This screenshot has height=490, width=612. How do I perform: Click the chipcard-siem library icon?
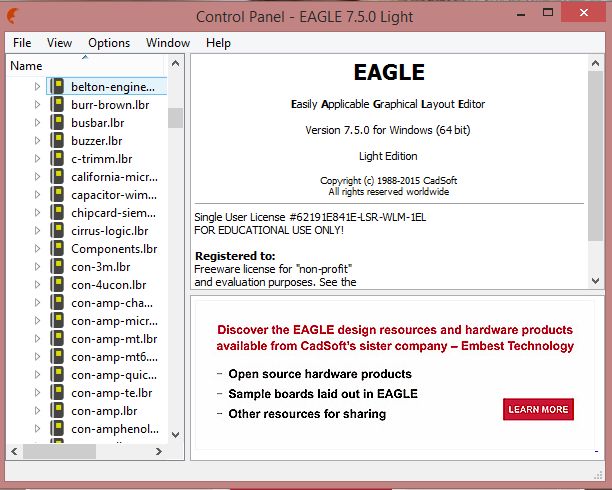(57, 212)
